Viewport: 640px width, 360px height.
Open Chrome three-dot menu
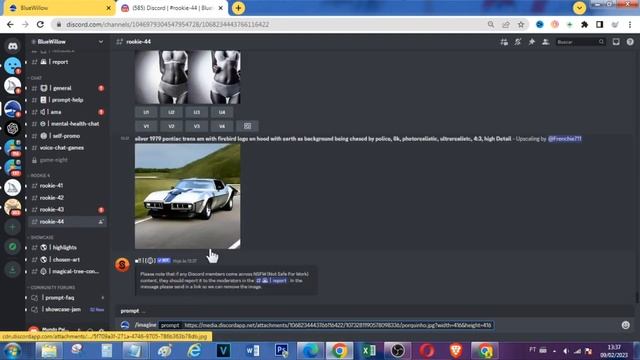pos(630,24)
